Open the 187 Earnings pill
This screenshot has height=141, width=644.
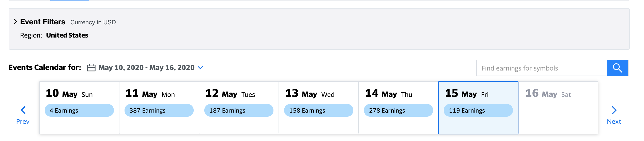click(x=239, y=110)
